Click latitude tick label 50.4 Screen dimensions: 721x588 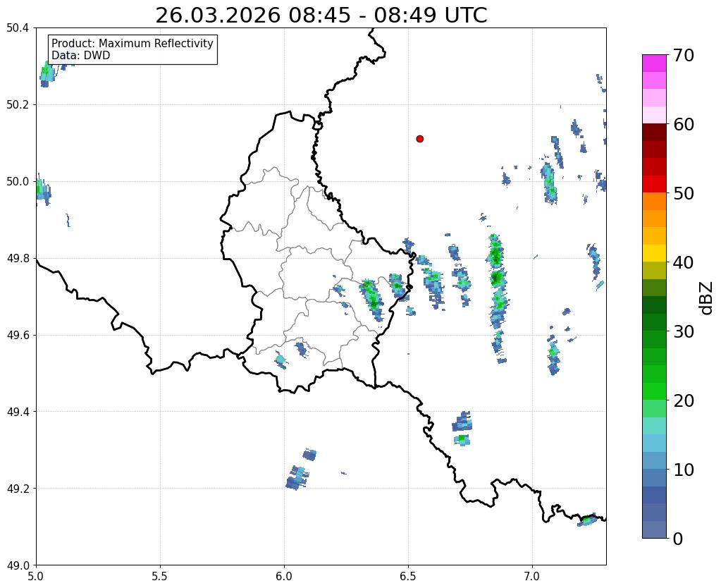point(18,28)
